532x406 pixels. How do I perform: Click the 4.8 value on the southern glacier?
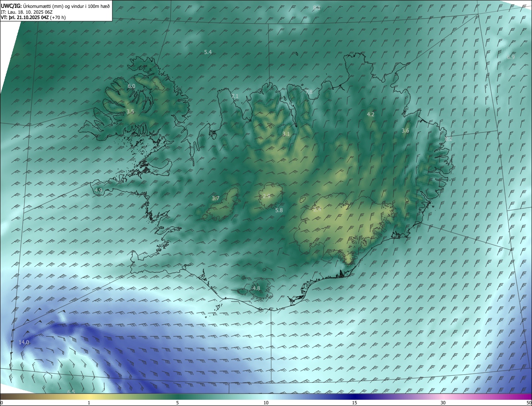pos(256,288)
